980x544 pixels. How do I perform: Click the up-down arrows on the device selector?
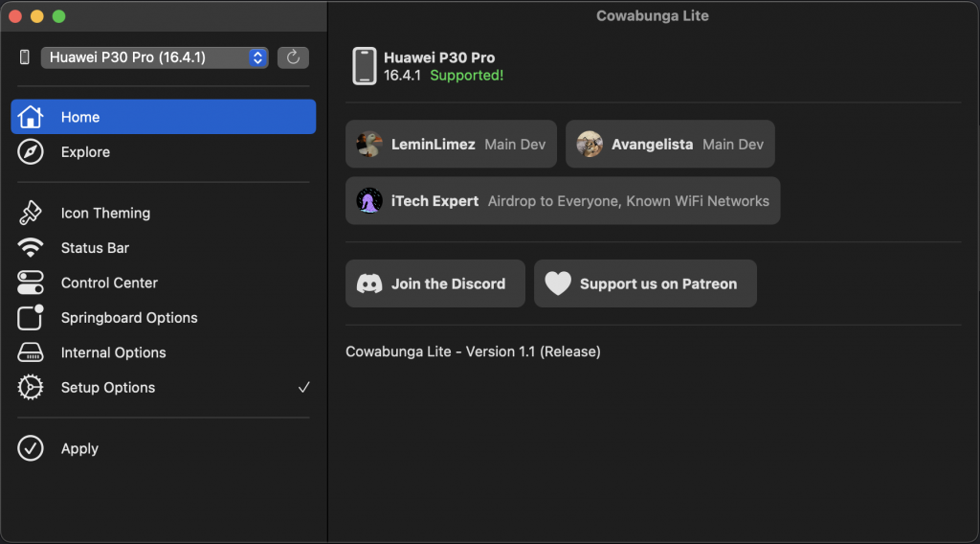click(x=257, y=57)
